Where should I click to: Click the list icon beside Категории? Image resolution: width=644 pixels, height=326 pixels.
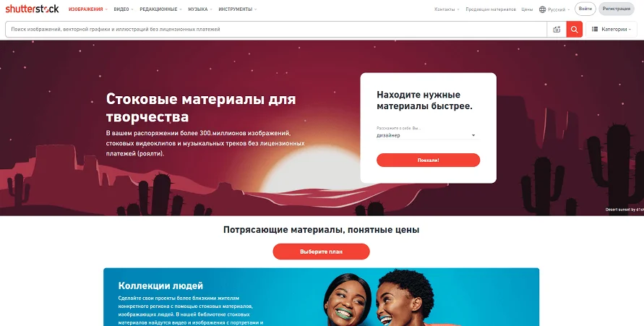pos(595,29)
